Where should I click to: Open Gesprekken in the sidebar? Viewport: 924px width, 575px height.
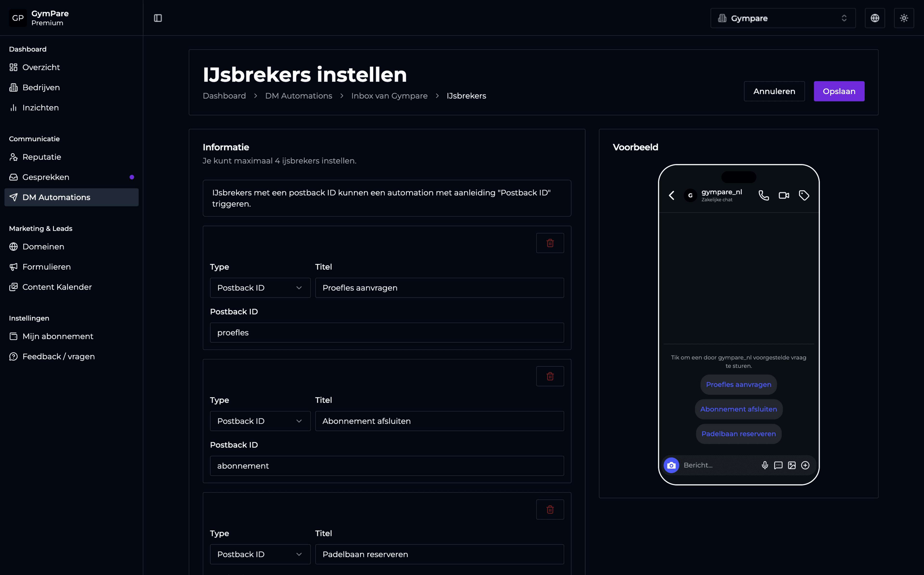coord(71,177)
